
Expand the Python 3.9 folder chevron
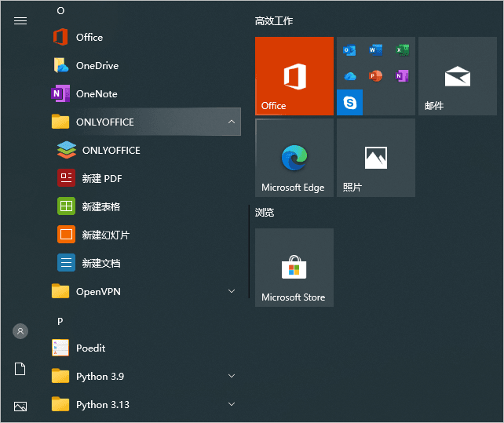point(232,376)
